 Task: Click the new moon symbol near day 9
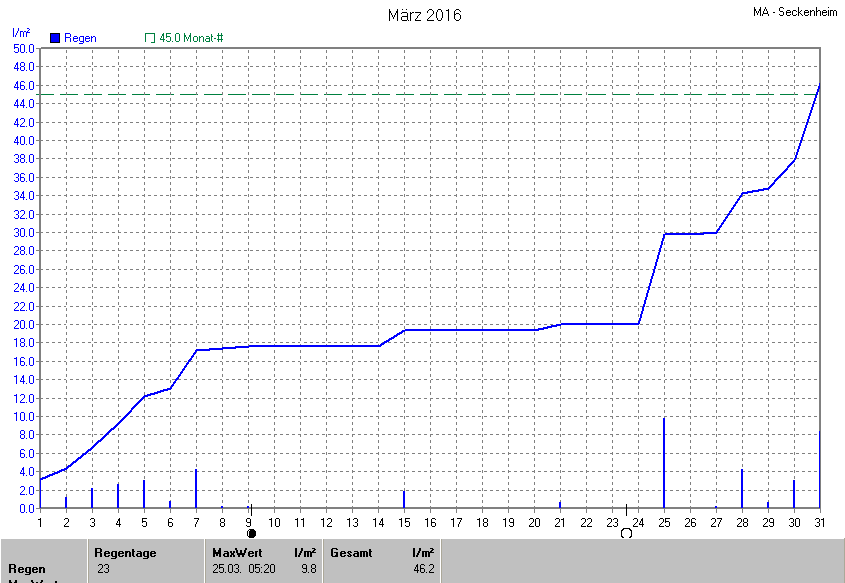pos(251,533)
